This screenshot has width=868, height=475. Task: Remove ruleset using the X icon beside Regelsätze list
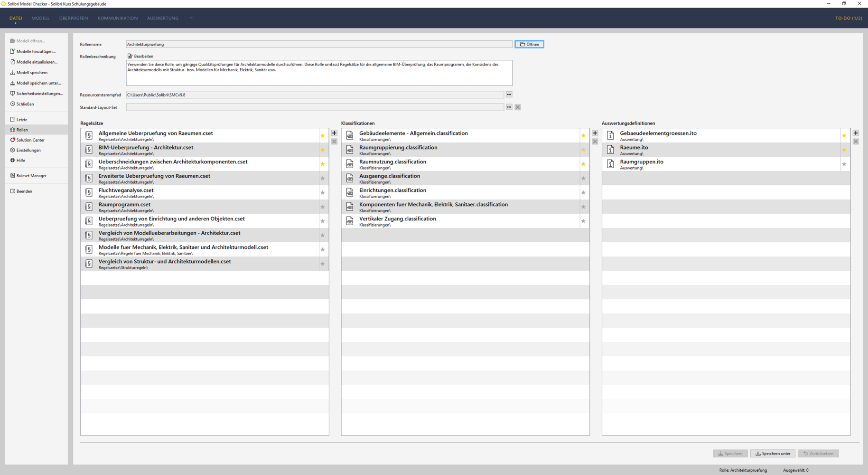(x=334, y=142)
